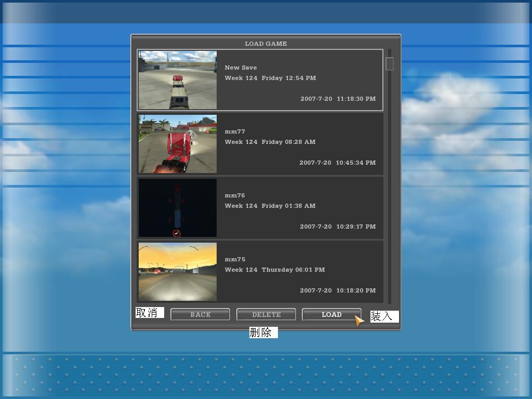Click the 取消 label beside BACK
532x399 pixels.
(149, 312)
